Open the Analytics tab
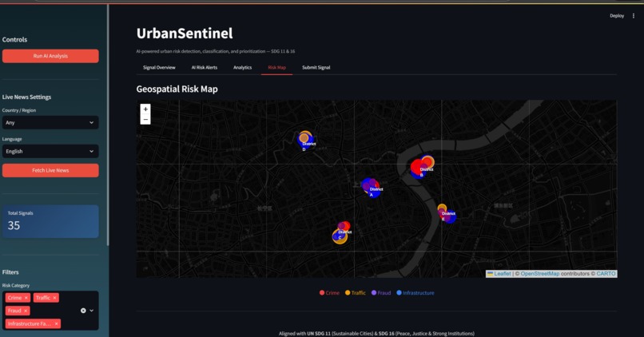 [x=242, y=67]
